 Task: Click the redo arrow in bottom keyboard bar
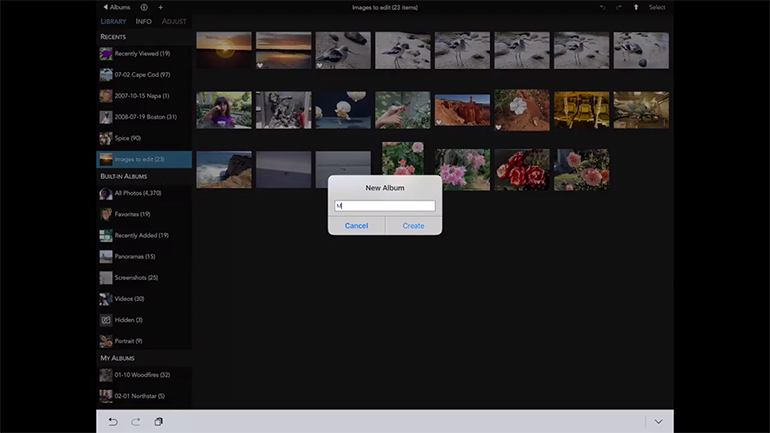click(x=136, y=422)
